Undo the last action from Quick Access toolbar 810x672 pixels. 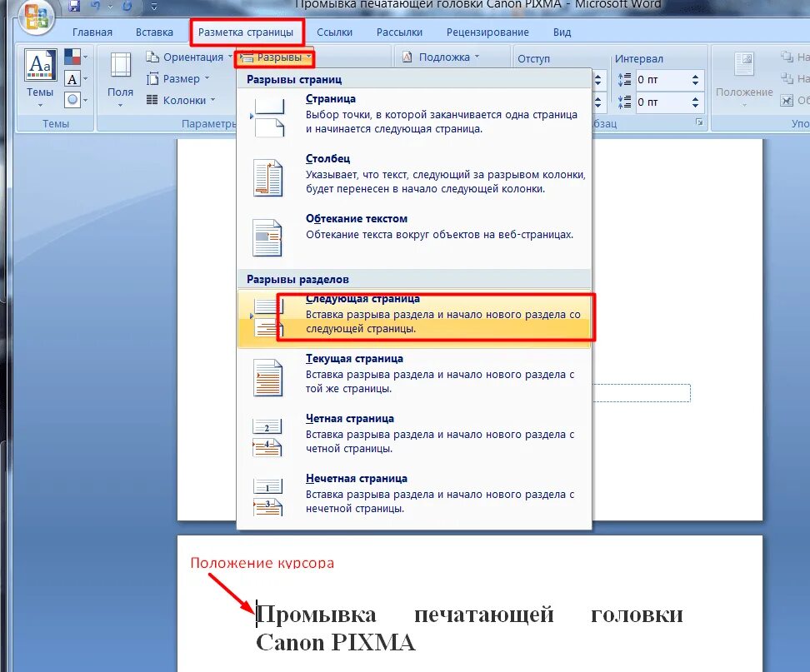96,6
